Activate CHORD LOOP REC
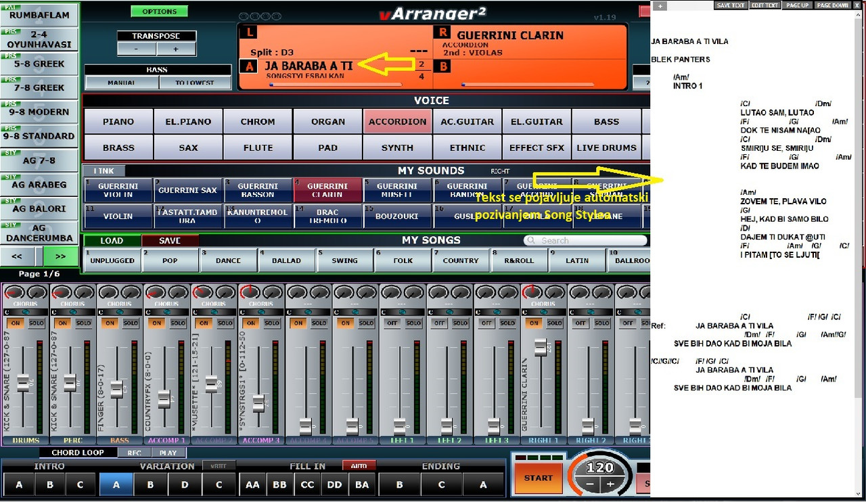The width and height of the screenshot is (866, 504). click(x=135, y=453)
